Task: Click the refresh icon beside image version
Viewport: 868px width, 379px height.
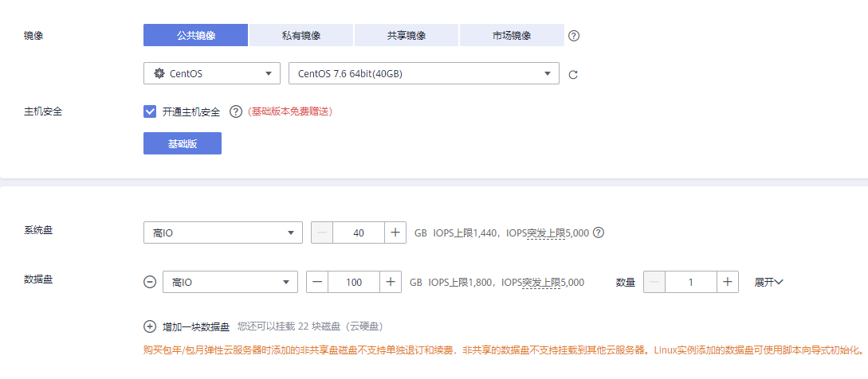Action: (574, 74)
